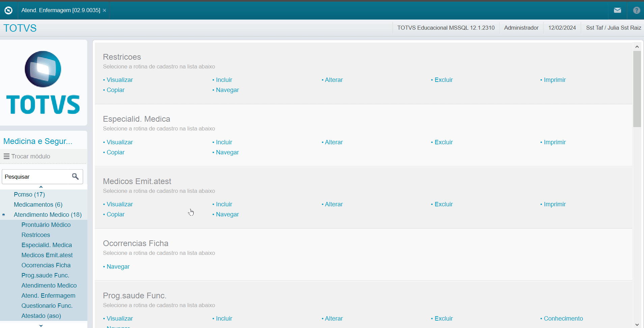Click Imprimir under Especialid. Medica
The width and height of the screenshot is (644, 328).
click(555, 142)
